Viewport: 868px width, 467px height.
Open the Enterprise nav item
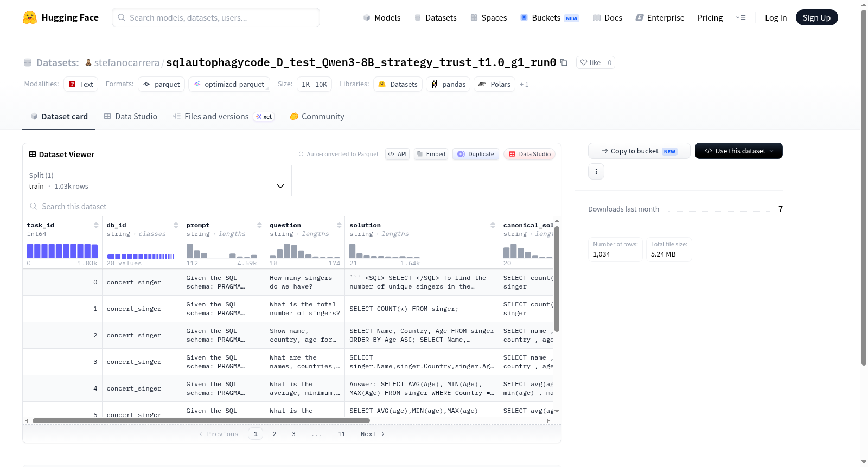[x=660, y=17]
